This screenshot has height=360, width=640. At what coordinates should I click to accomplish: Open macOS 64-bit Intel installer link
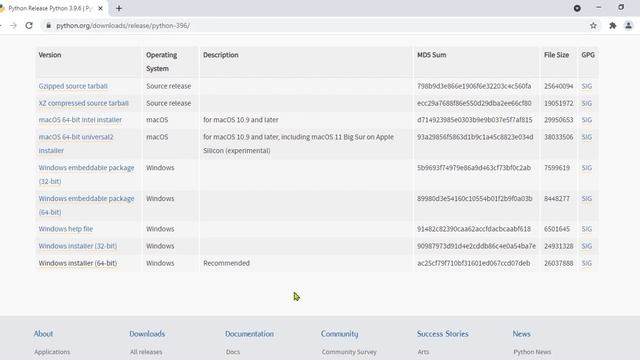point(80,120)
